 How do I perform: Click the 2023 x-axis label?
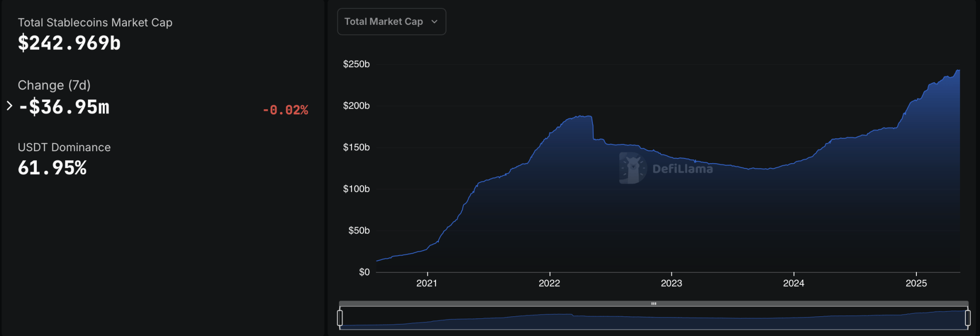671,283
